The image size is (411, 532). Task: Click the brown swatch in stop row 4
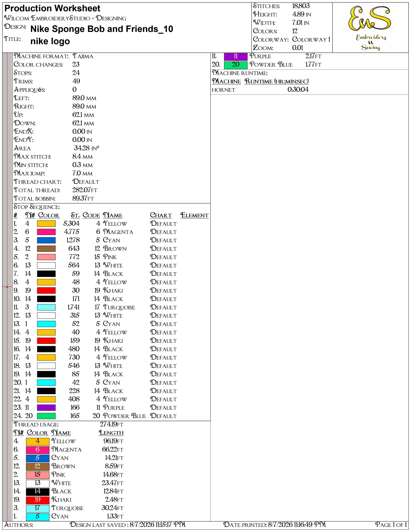(46, 249)
